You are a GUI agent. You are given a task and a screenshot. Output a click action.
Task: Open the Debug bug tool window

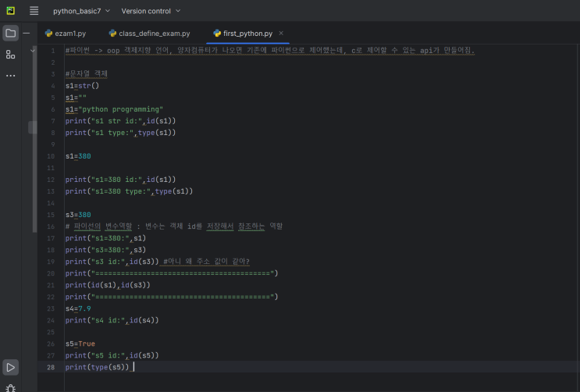coord(10,387)
